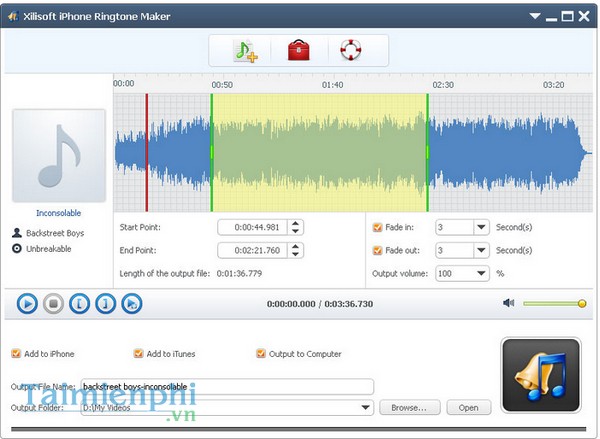Increase the End Point time
The width and height of the screenshot is (600, 439).
tap(295, 246)
